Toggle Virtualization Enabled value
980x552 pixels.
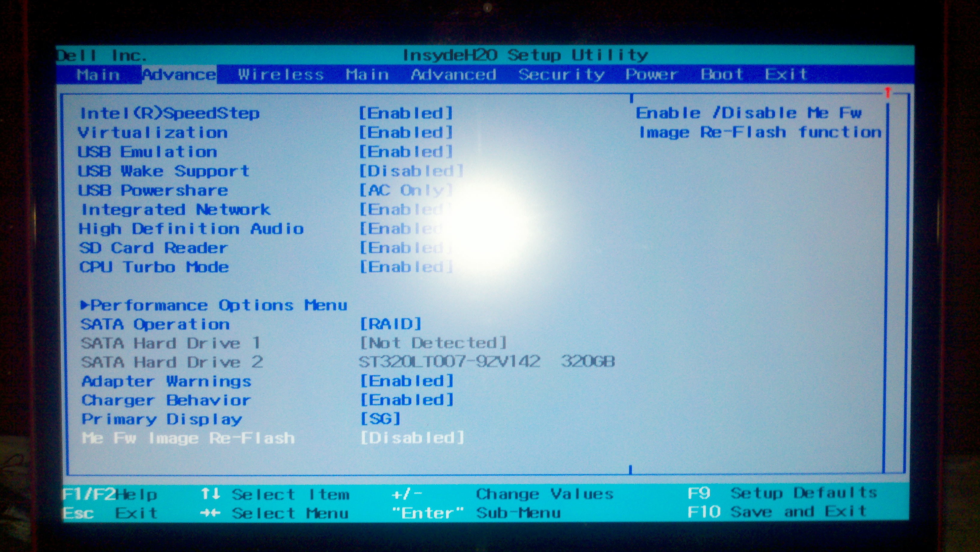[x=406, y=132]
